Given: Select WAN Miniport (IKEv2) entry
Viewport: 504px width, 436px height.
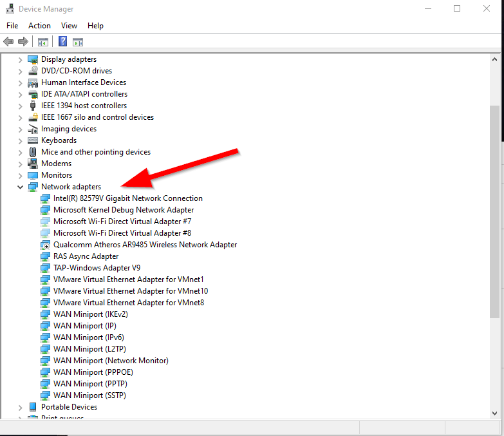Looking at the screenshot, I should (x=91, y=314).
